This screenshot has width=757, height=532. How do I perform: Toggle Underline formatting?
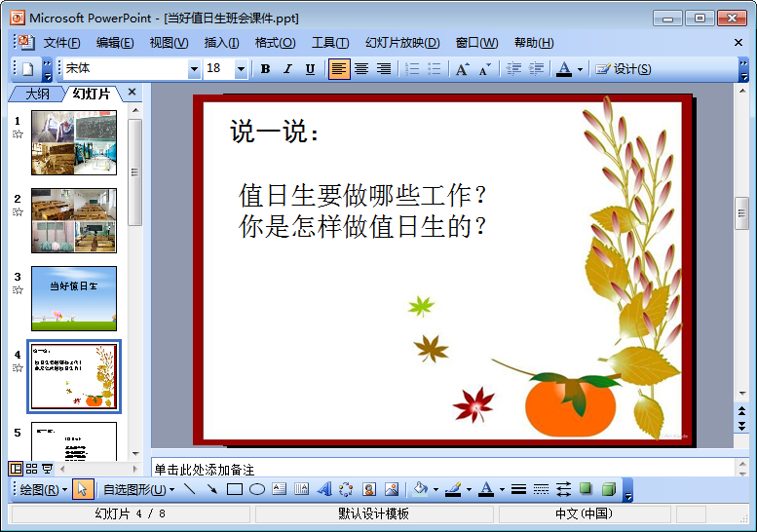[310, 69]
